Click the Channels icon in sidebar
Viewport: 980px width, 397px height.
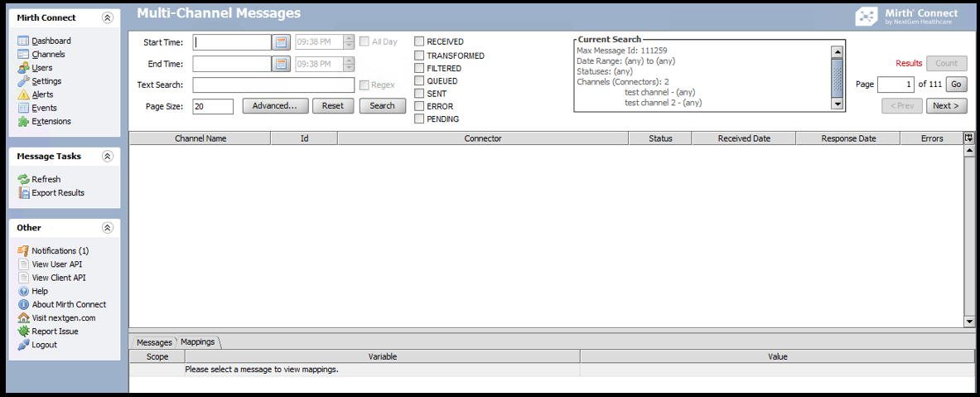23,54
